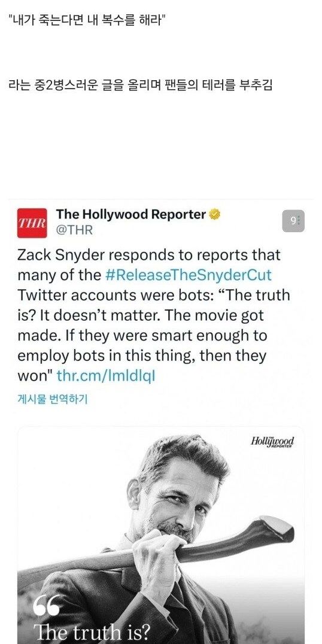Click the red THR profile avatar
Image resolution: width=322 pixels, height=644 pixels.
[x=32, y=223]
